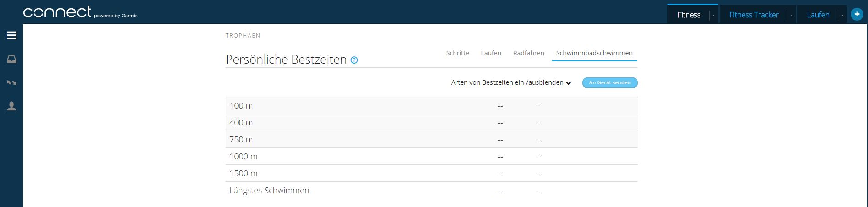Open the inbox tray icon in sidebar
Screen dimensions: 868x207
point(11,59)
